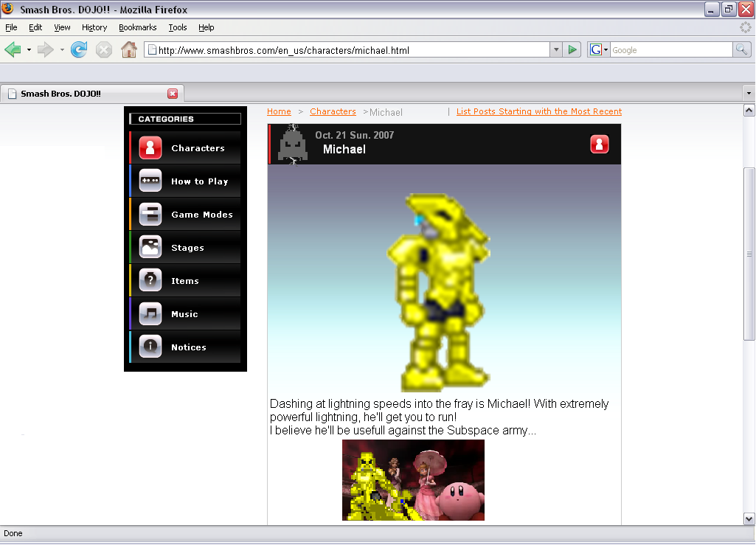Viewport: 756px width, 545px height.
Task: Open the Characters category label
Action: tap(198, 148)
